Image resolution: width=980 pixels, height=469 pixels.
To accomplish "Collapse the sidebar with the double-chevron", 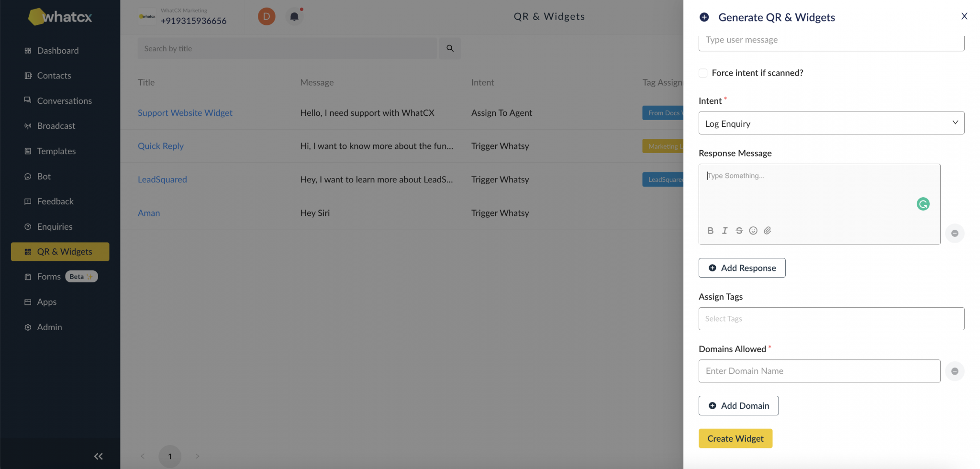I will click(98, 456).
